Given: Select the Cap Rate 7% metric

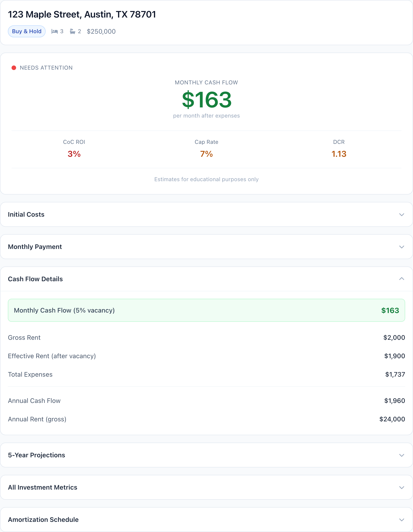Looking at the screenshot, I should [206, 154].
